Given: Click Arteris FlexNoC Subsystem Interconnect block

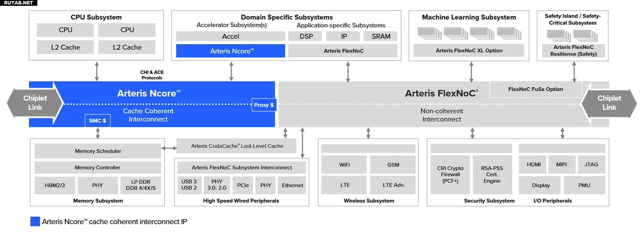Looking at the screenshot, I should point(242,168).
